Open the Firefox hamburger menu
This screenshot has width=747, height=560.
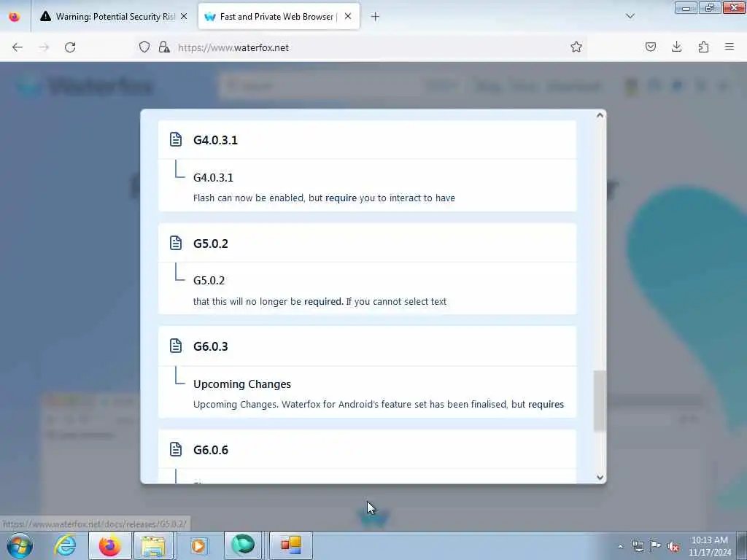pyautogui.click(x=729, y=47)
